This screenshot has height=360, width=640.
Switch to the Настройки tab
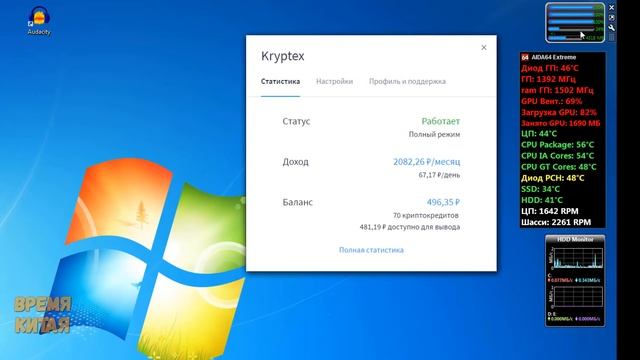pyautogui.click(x=334, y=82)
